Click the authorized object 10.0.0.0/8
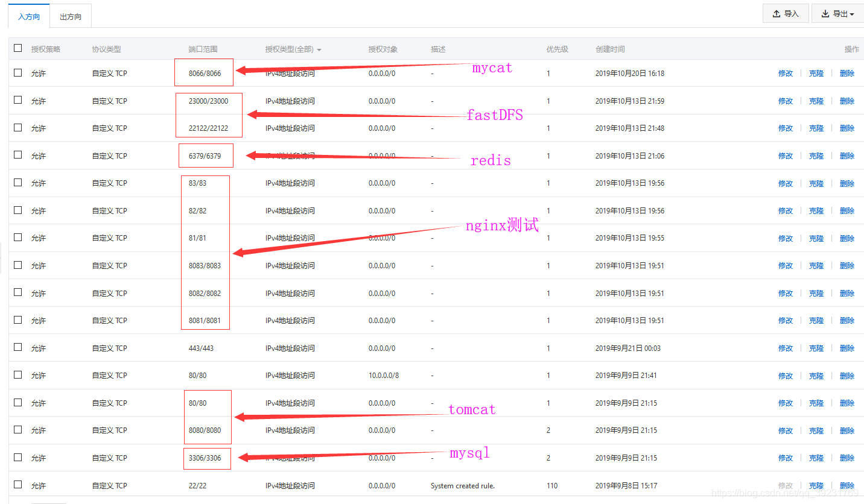Image resolution: width=864 pixels, height=504 pixels. 384,376
